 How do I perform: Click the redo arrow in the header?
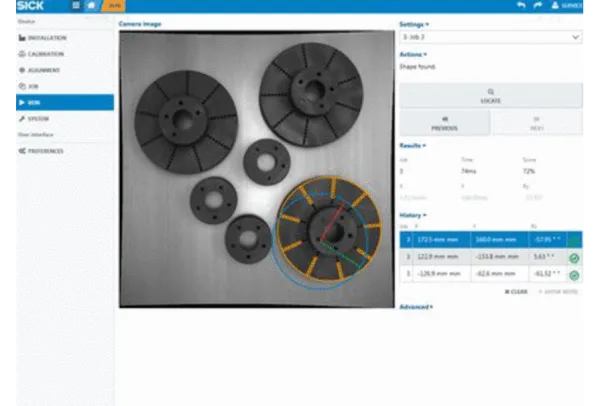pyautogui.click(x=538, y=5)
